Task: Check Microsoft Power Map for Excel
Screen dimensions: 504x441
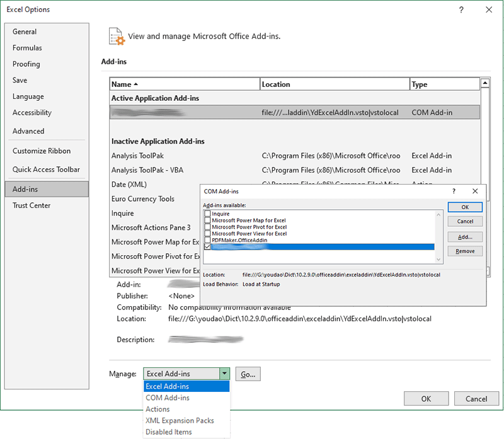Action: pos(207,220)
